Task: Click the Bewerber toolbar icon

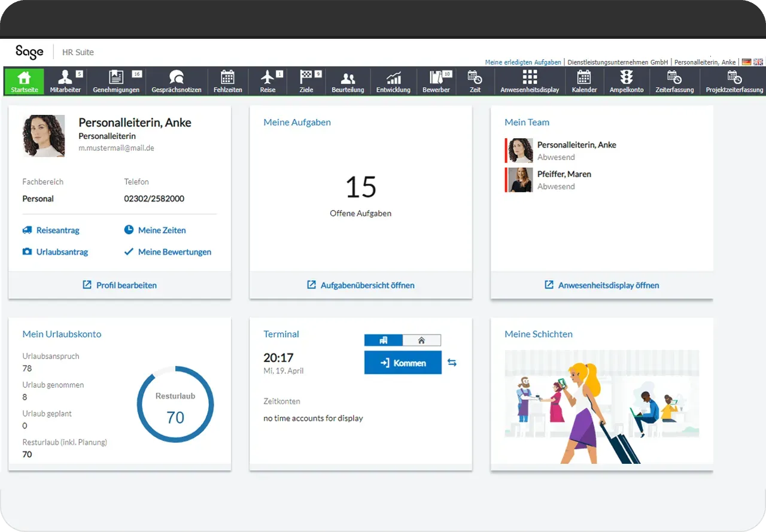Action: point(436,81)
